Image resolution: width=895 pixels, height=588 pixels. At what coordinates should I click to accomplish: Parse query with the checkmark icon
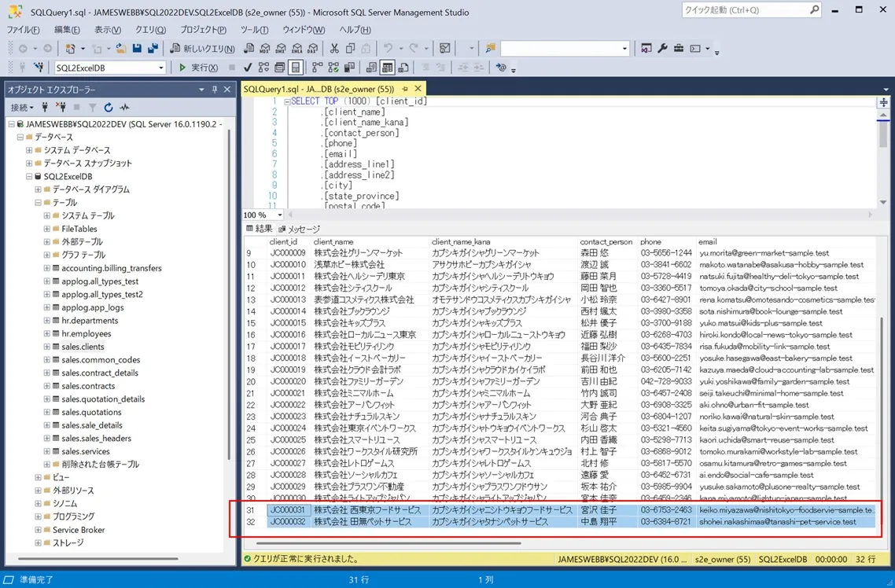248,68
